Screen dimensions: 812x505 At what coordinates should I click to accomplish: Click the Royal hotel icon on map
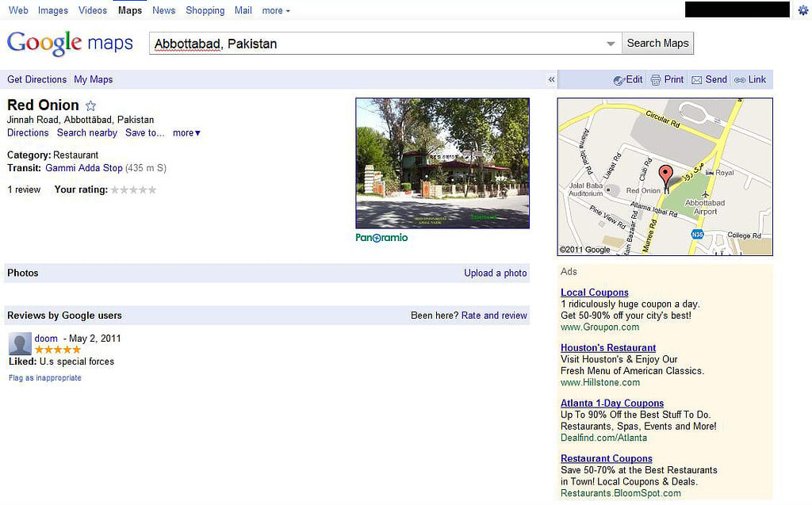tap(710, 173)
